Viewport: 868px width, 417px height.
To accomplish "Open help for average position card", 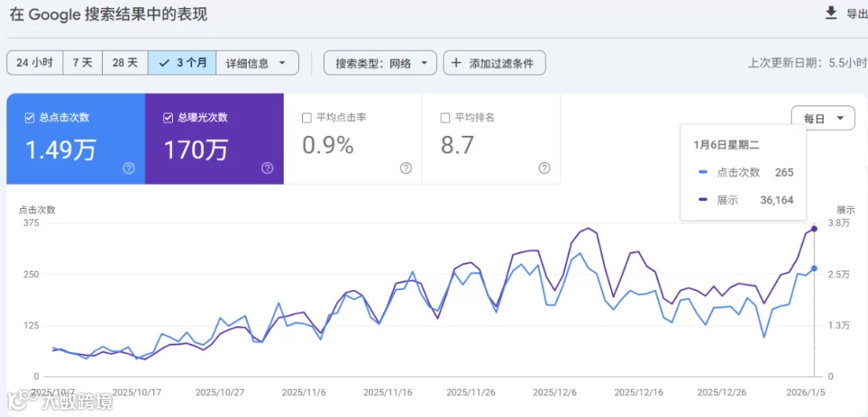I will 544,168.
